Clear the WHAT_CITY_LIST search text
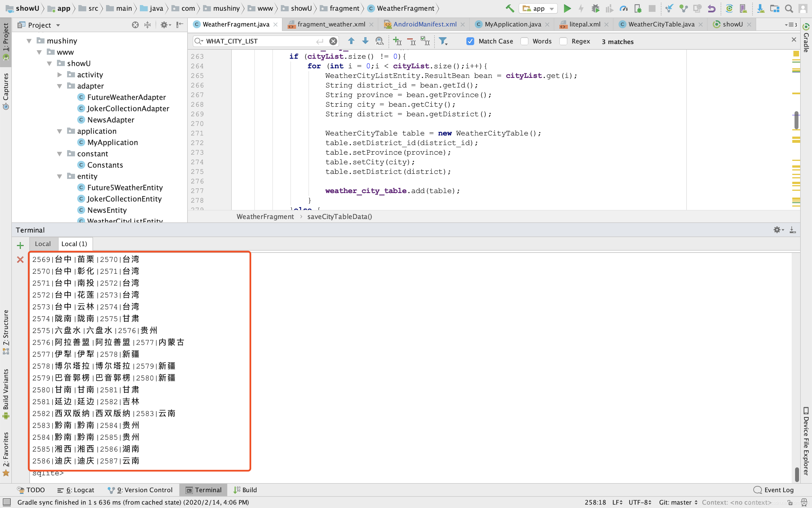812x508 pixels. 333,41
